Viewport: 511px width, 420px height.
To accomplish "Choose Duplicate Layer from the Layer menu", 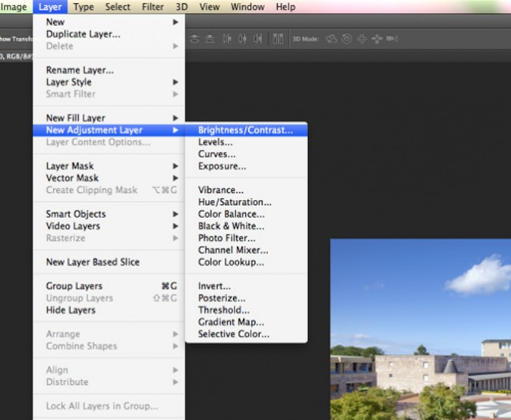I will point(83,34).
